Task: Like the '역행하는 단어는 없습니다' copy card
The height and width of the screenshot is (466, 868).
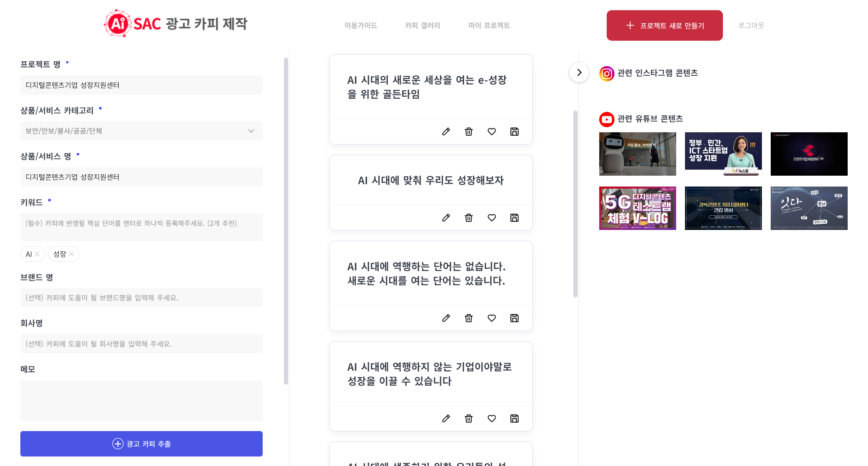Action: coord(492,318)
